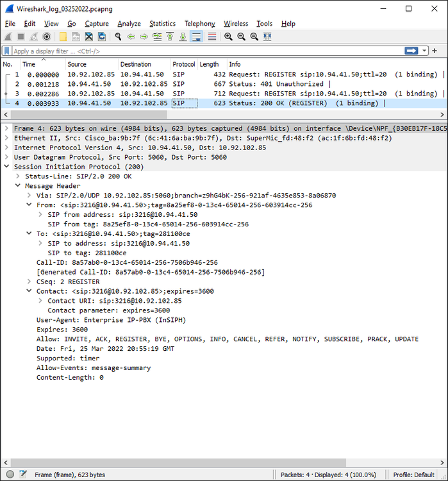The height and width of the screenshot is (481, 448).
Task: Click the capture options gear icon
Action: (x=47, y=37)
